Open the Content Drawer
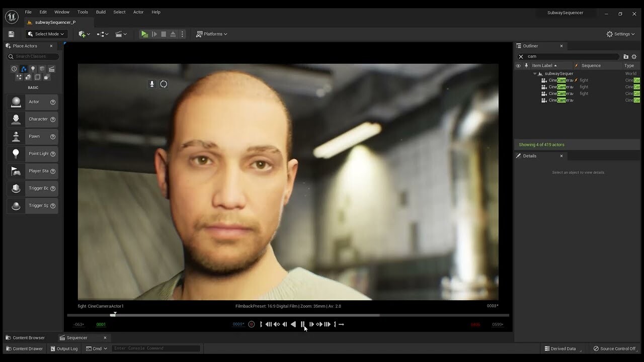The width and height of the screenshot is (644, 362). click(24, 348)
